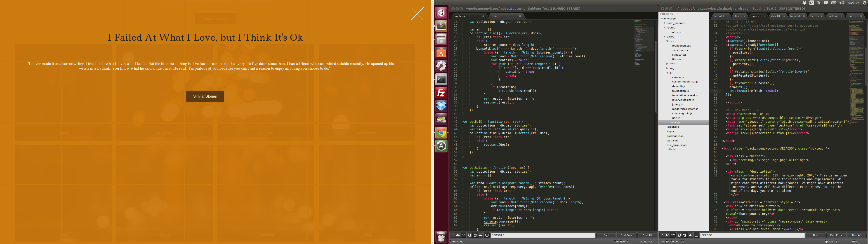Click the find field containing 'relate'
This screenshot has width=868, height=244.
point(752,235)
